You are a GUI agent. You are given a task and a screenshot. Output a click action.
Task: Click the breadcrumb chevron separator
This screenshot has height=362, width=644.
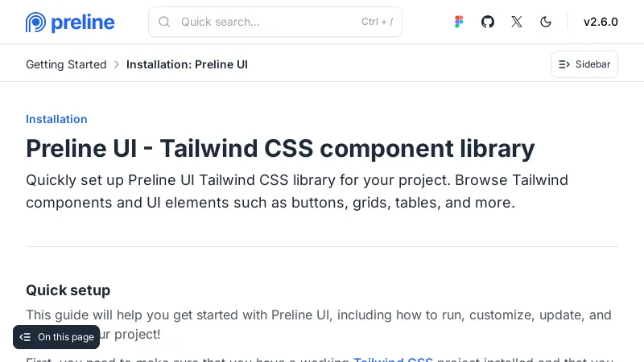(117, 64)
